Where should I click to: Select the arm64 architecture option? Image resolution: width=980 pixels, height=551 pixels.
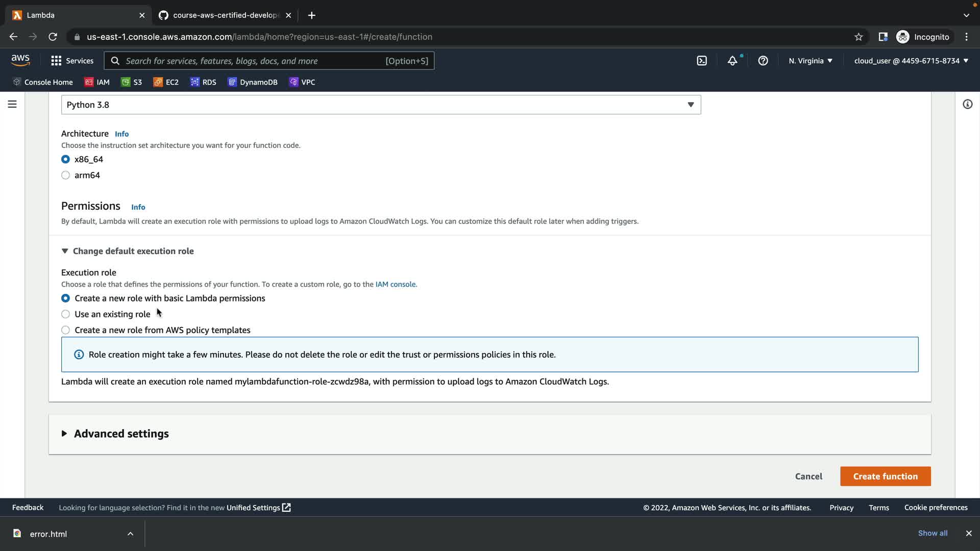pos(65,176)
